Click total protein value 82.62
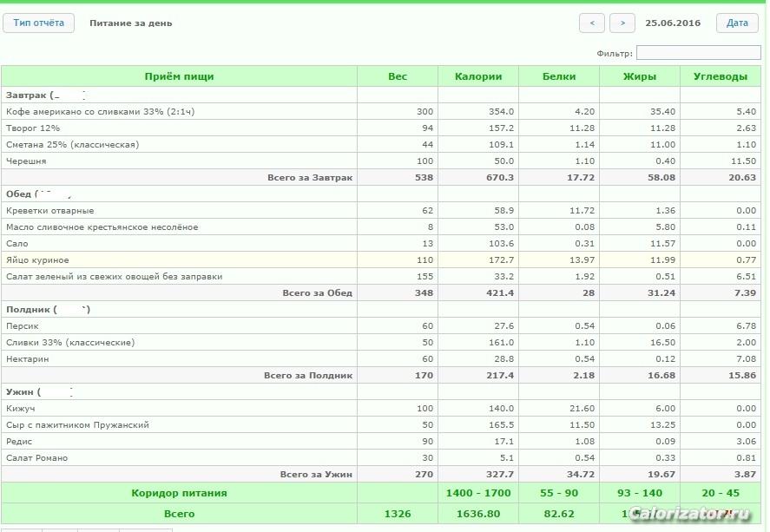This screenshot has width=770, height=532. pyautogui.click(x=559, y=514)
